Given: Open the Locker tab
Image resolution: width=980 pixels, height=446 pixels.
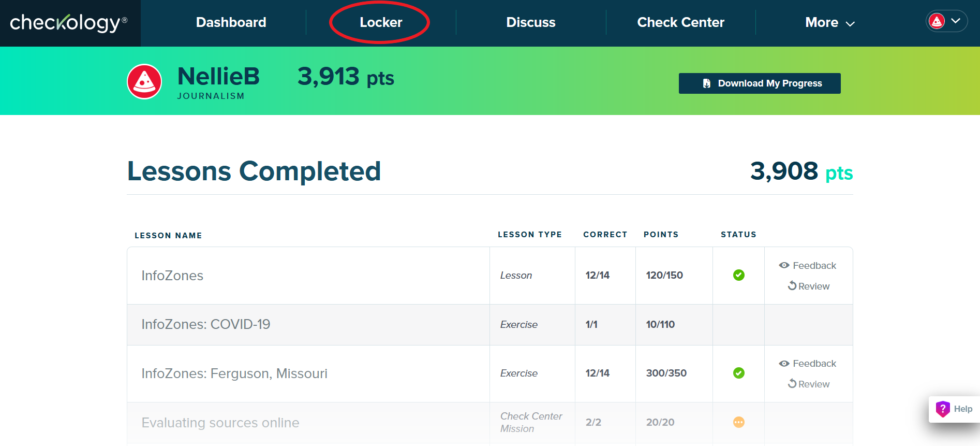Looking at the screenshot, I should tap(381, 23).
